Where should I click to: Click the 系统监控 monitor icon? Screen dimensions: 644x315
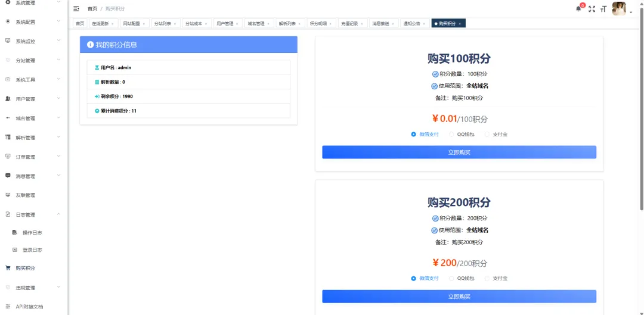pos(8,41)
